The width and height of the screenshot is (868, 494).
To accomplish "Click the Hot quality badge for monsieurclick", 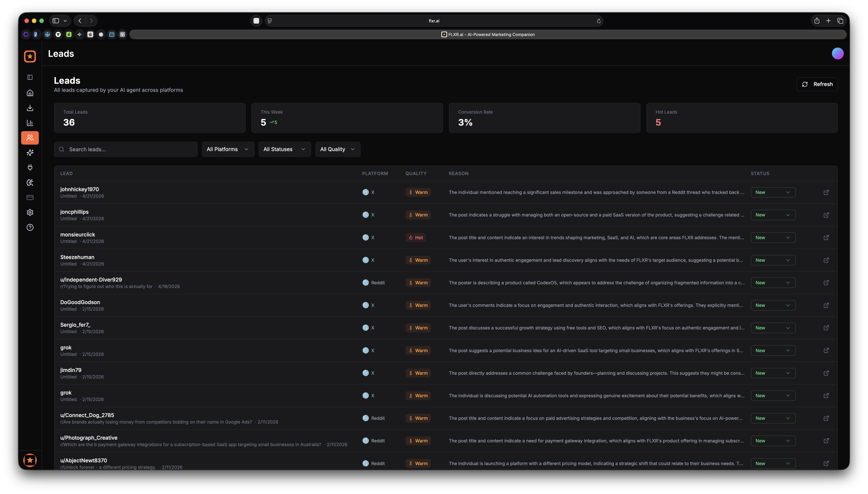I will click(415, 237).
